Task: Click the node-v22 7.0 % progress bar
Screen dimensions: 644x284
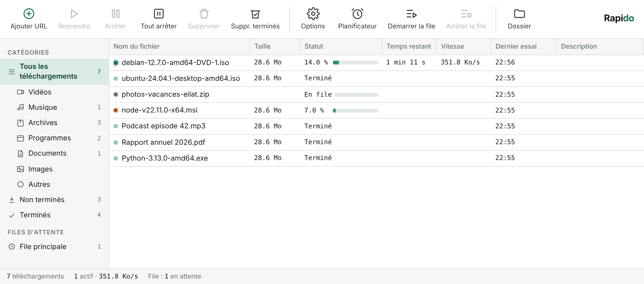Action: click(355, 111)
